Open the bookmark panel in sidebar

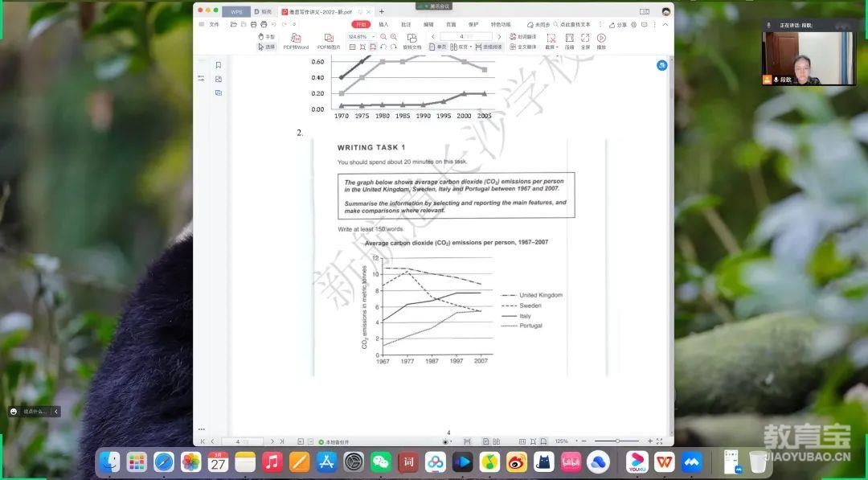[x=218, y=65]
